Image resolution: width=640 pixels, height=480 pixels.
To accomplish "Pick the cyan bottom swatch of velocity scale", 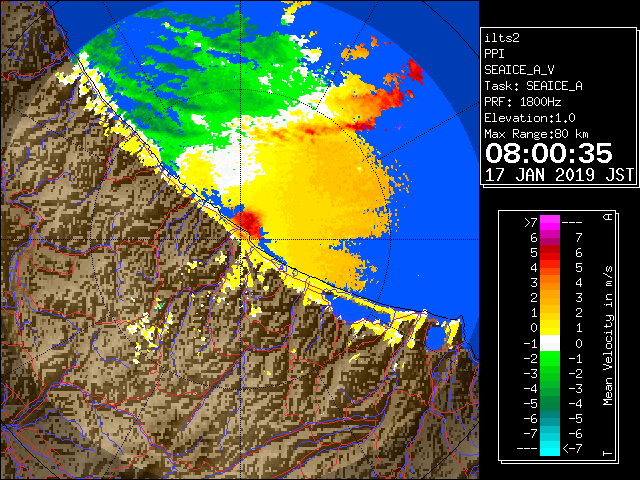I will click(550, 449).
